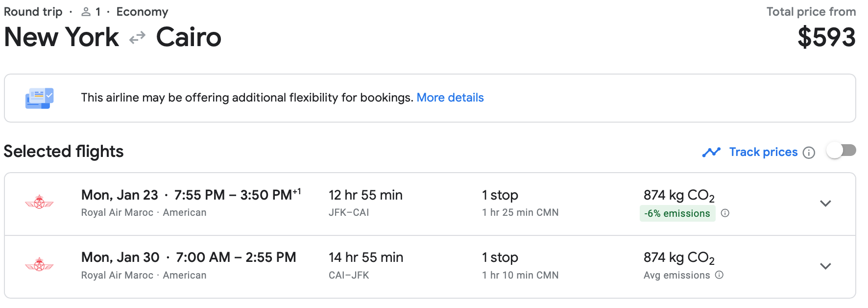Click the flexibility ticket icon in banner
This screenshot has width=868, height=308.
(x=39, y=98)
